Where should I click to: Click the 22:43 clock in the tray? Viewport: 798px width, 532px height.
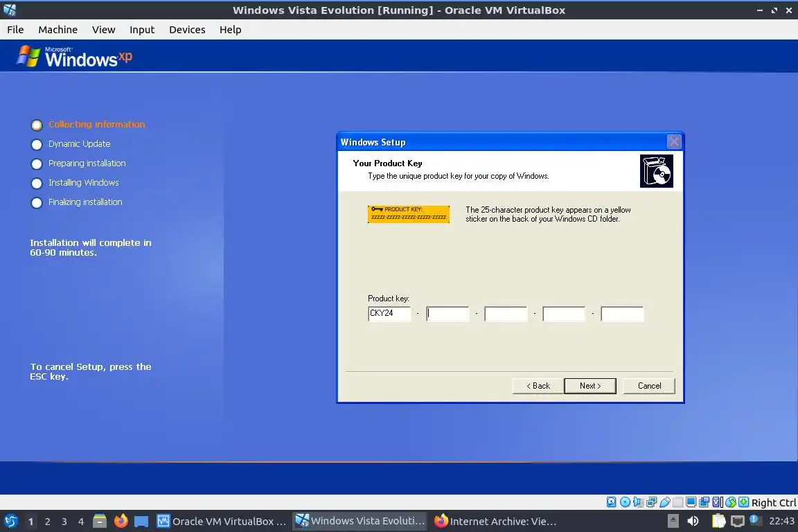click(781, 521)
